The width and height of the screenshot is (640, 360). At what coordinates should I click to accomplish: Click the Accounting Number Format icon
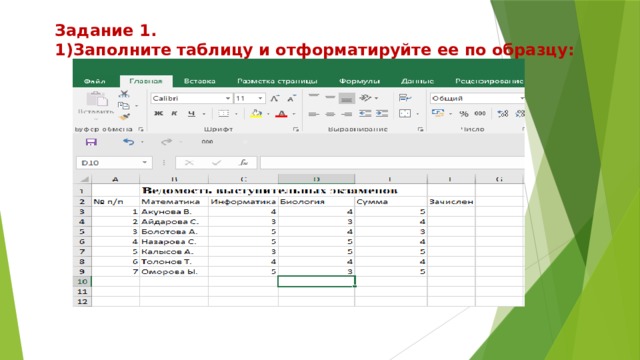[438, 113]
